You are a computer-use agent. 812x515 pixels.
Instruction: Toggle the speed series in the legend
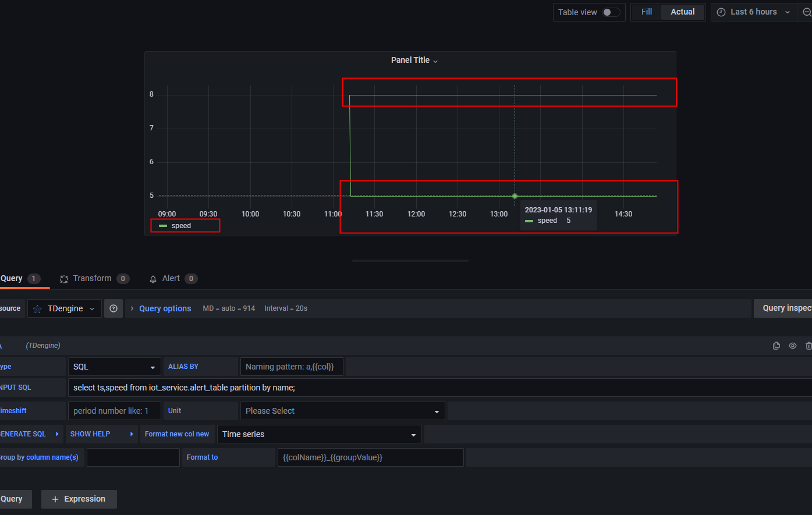pyautogui.click(x=180, y=225)
